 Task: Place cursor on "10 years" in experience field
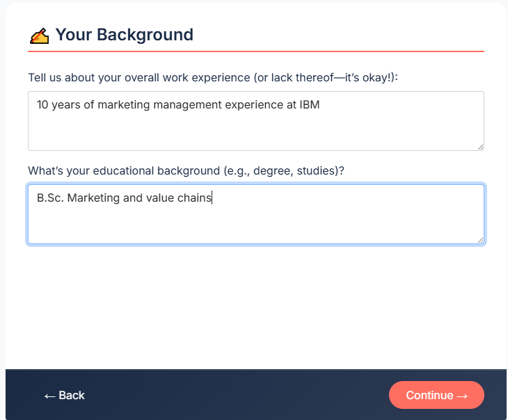(x=58, y=105)
